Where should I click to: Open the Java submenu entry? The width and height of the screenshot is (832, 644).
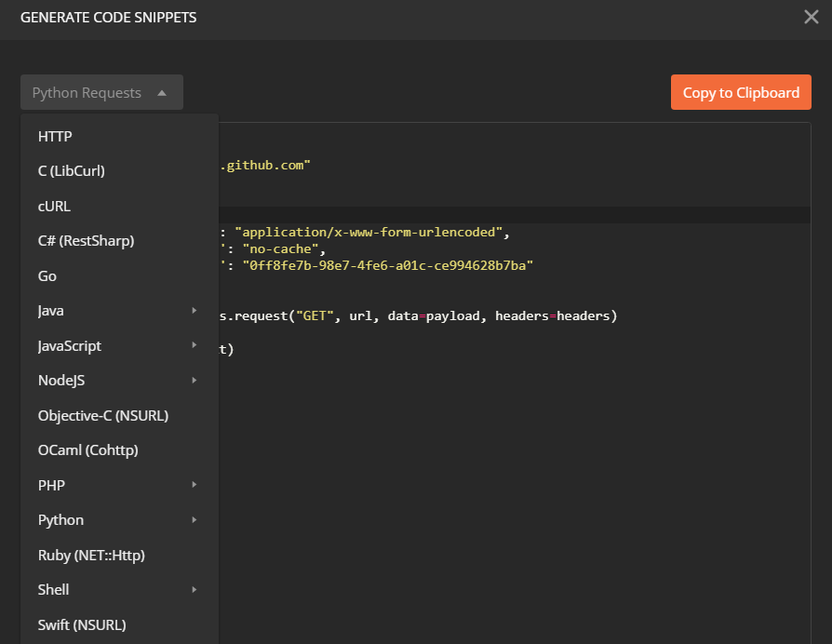119,311
